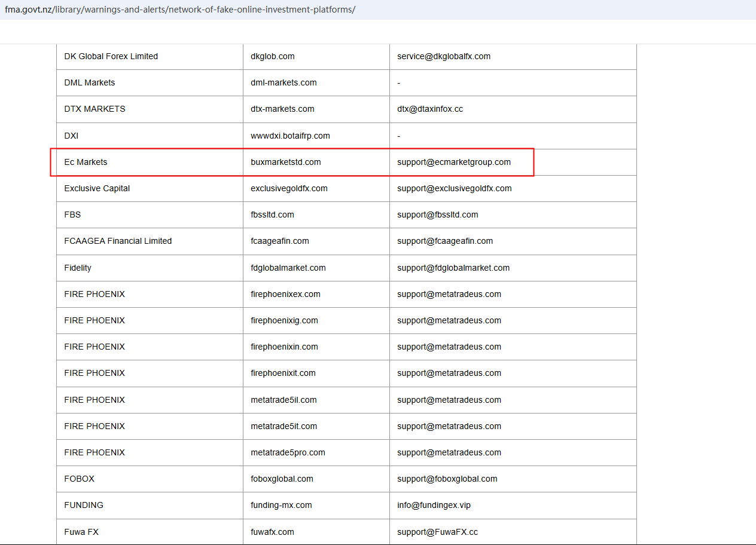Screen dimensions: 756x545
Task: Click the support@fdglobalmarket.com email
Action: (453, 268)
